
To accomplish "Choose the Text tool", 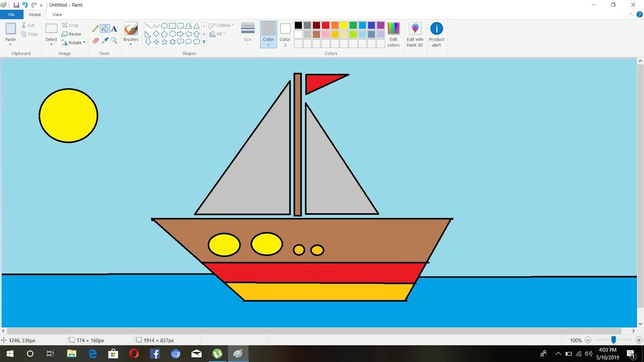I will (x=114, y=29).
